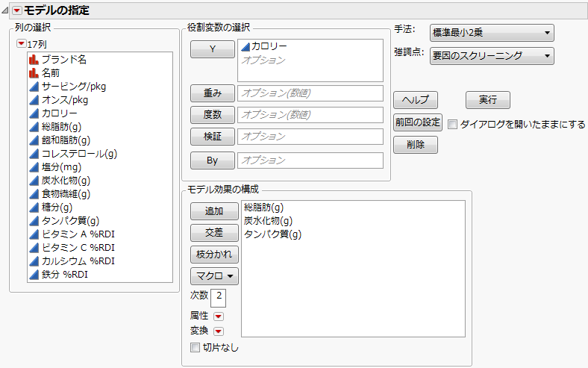Click the nominal icon beside ブランド名
Screen dimensions: 588x368
(34, 59)
